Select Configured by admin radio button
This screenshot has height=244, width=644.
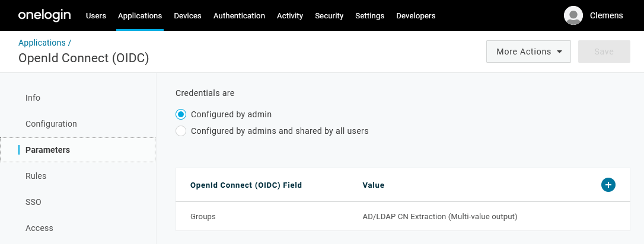click(181, 114)
